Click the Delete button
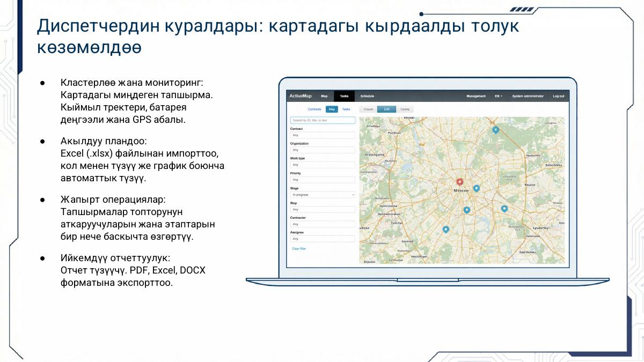 (405, 109)
